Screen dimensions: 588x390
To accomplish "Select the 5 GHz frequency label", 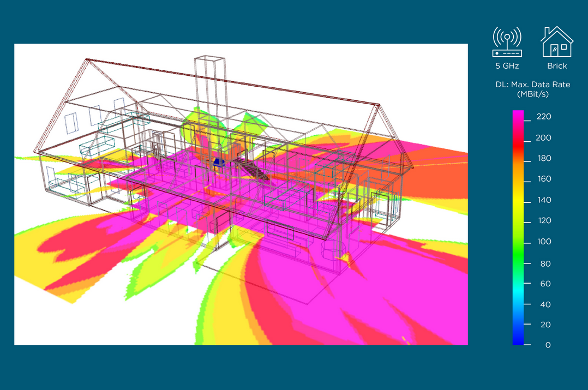I will tap(507, 66).
